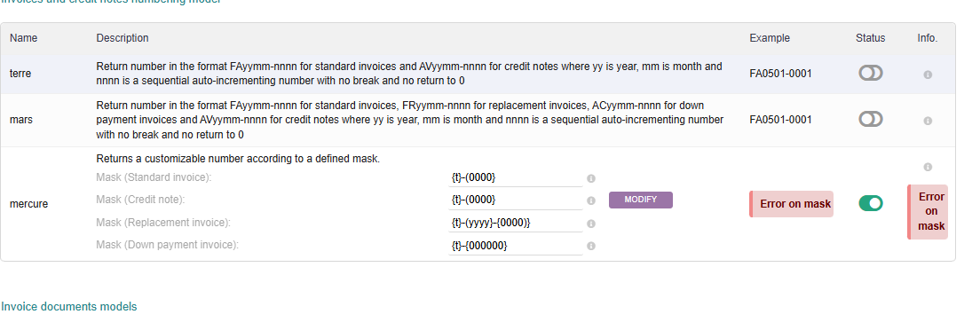980x330 pixels.
Task: Click the Error on mask info column box
Action: pos(928,212)
